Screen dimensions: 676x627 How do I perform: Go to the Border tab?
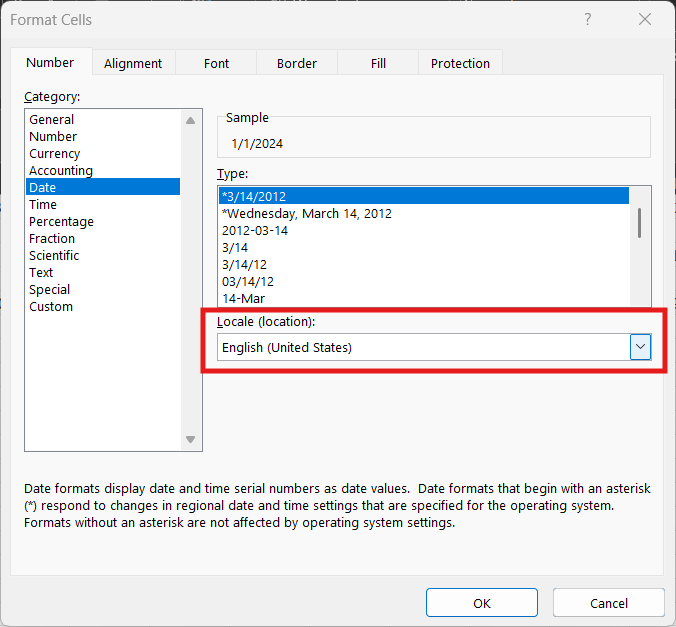click(x=296, y=63)
